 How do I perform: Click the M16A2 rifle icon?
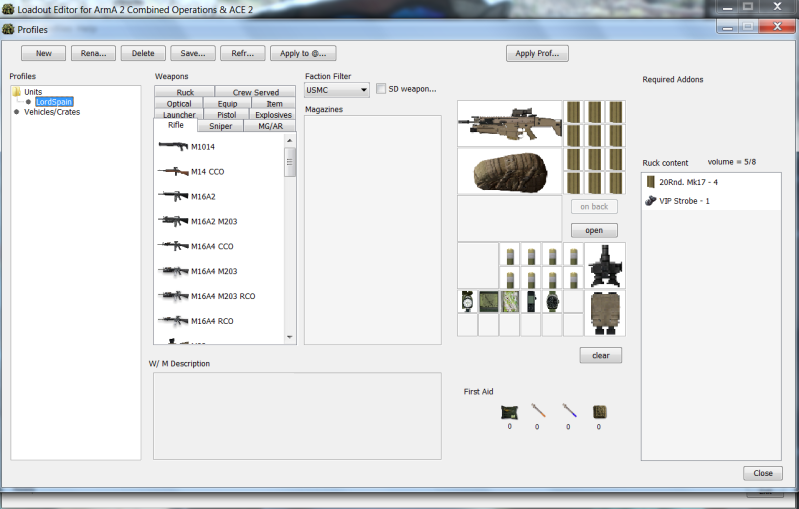click(173, 196)
